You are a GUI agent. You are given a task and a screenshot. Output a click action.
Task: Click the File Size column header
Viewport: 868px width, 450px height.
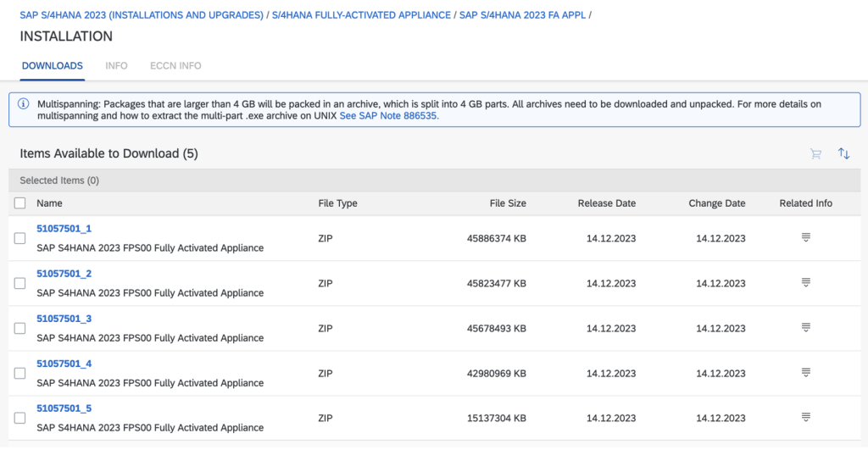coord(508,203)
